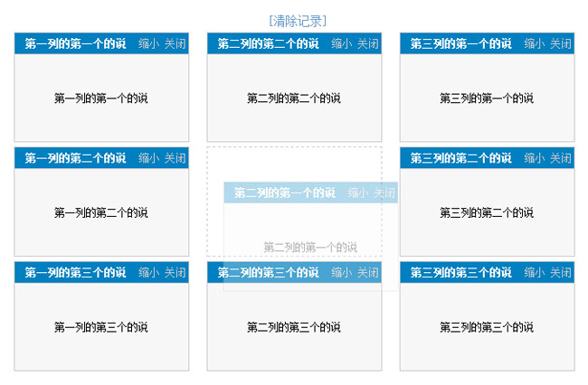Close the 第二列的第二个的说 panel via 关闭

point(367,43)
